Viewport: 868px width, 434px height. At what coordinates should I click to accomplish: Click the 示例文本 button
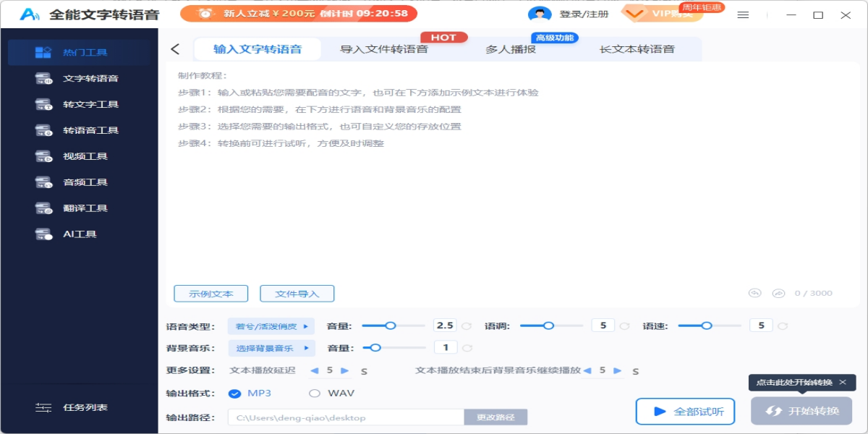tap(211, 294)
